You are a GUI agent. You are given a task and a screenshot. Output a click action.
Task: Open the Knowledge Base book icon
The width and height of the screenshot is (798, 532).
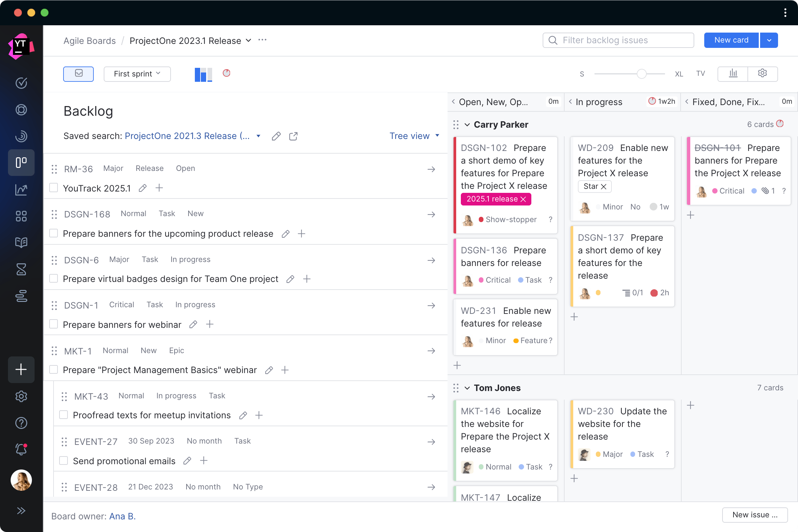click(21, 242)
